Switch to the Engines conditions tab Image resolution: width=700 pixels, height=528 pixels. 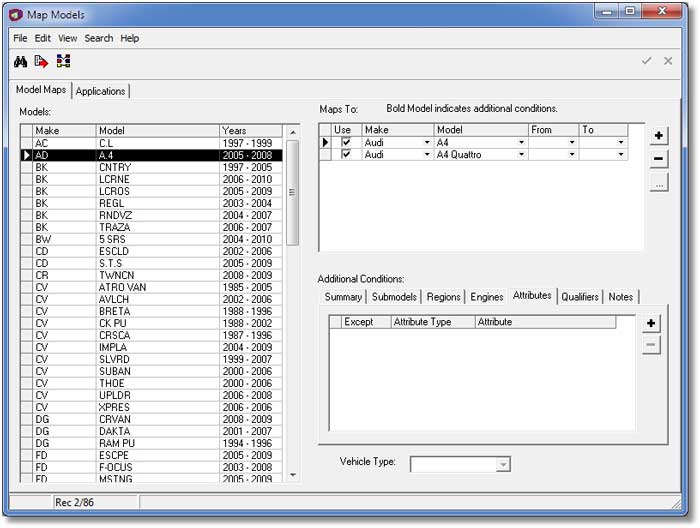(486, 297)
